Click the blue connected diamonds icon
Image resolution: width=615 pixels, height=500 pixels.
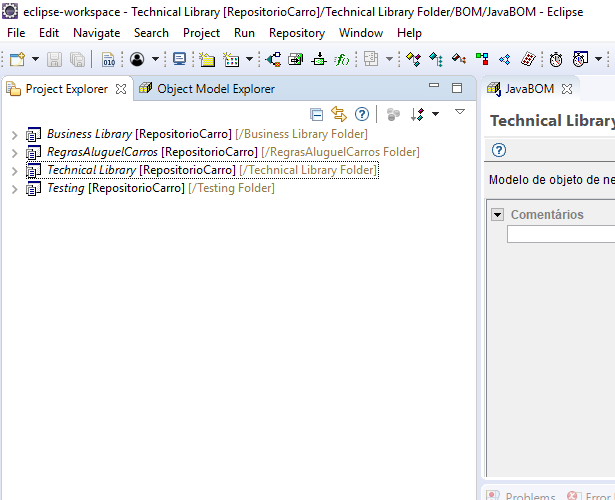pyautogui.click(x=505, y=60)
